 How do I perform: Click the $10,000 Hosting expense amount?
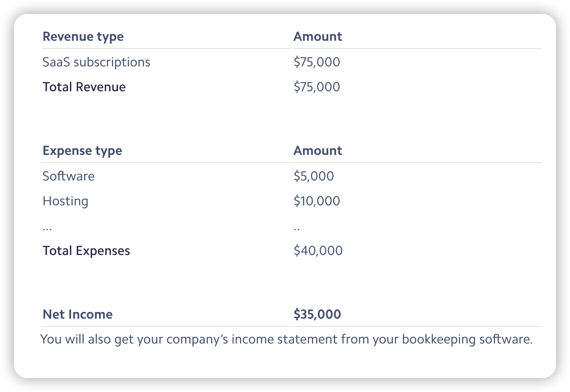(316, 201)
